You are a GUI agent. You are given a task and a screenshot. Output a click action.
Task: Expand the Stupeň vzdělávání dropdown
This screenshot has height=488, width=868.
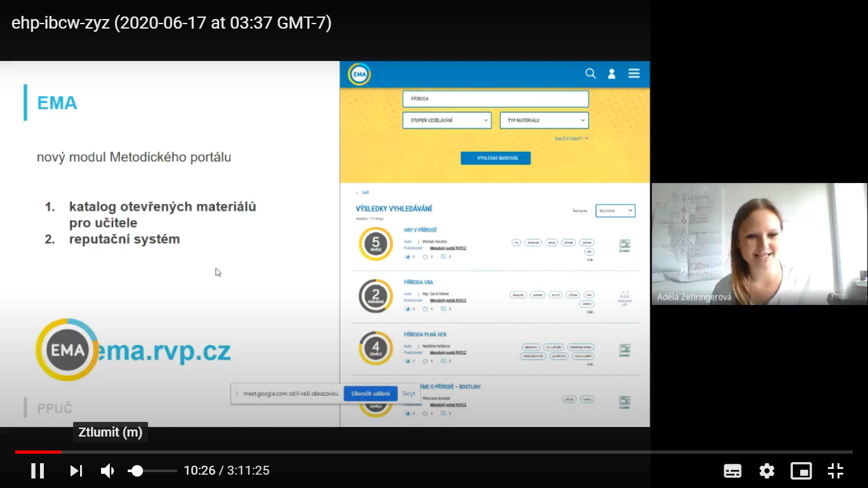[447, 120]
